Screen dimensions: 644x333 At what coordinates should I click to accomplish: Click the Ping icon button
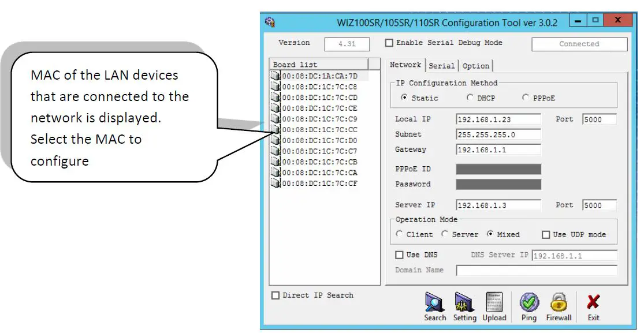point(529,307)
